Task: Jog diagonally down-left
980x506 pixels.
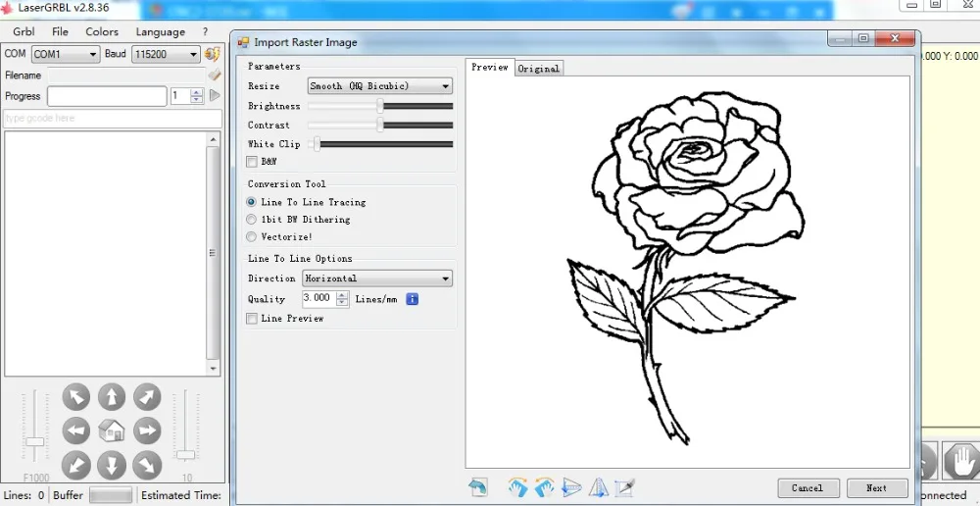Action: point(76,466)
